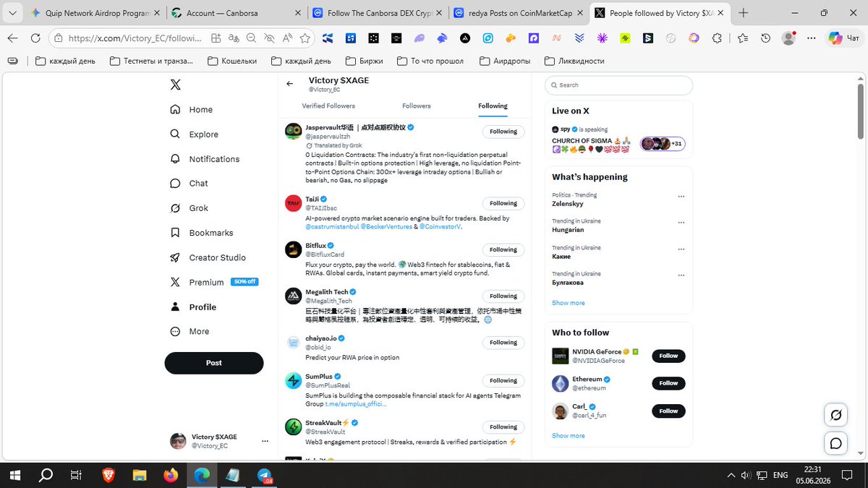Click the black Post button
This screenshot has width=868, height=488.
point(214,363)
